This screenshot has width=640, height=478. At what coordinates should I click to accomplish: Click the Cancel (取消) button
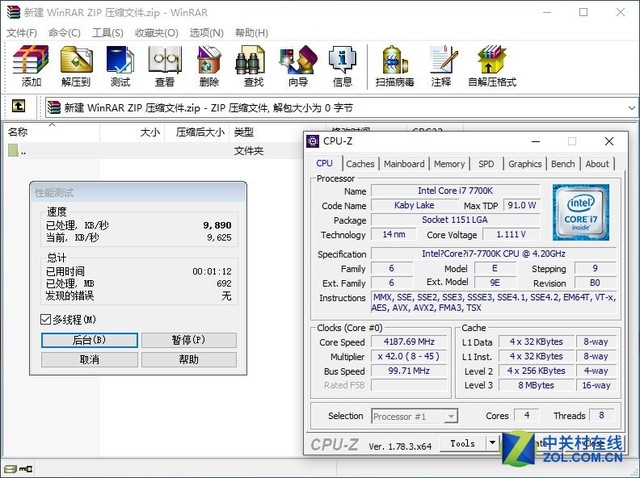[x=89, y=360]
